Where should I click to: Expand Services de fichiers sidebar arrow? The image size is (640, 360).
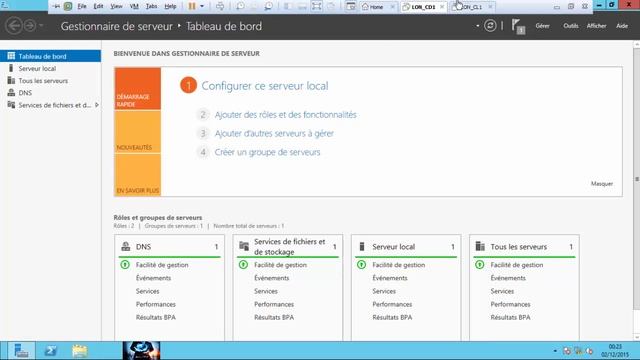point(97,105)
